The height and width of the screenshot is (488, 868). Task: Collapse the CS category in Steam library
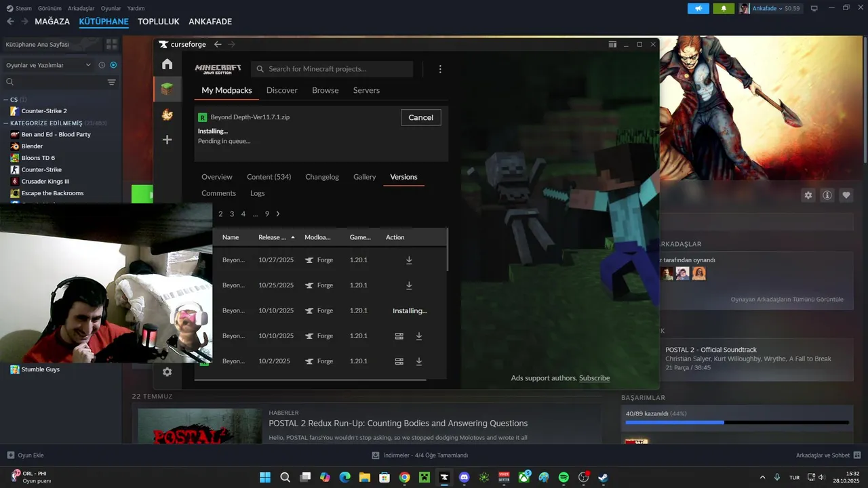[x=6, y=100]
